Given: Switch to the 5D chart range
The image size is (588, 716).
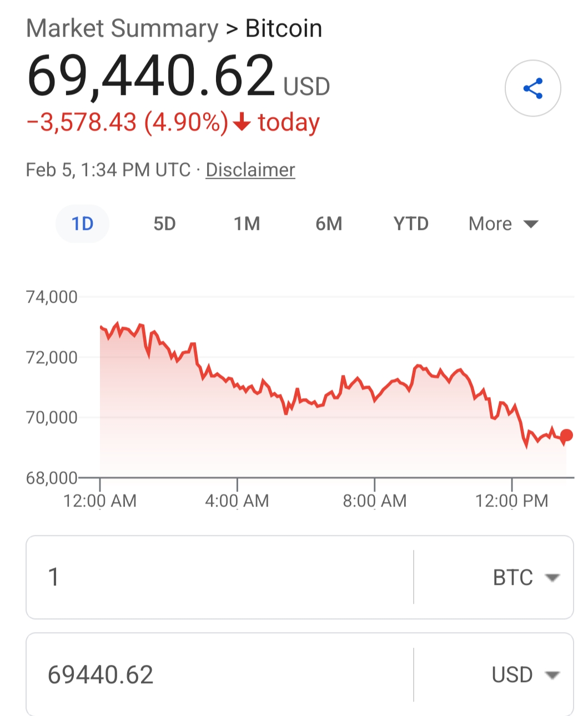Looking at the screenshot, I should [164, 224].
